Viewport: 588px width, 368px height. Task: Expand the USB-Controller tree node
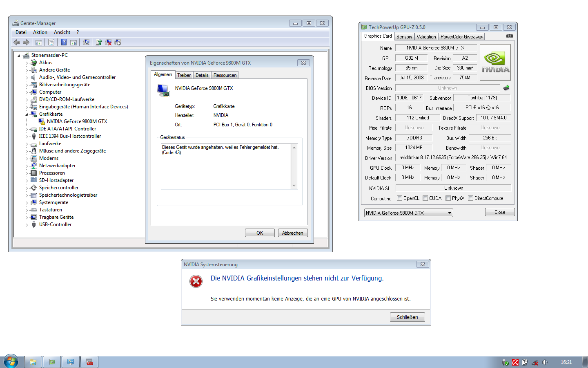27,225
